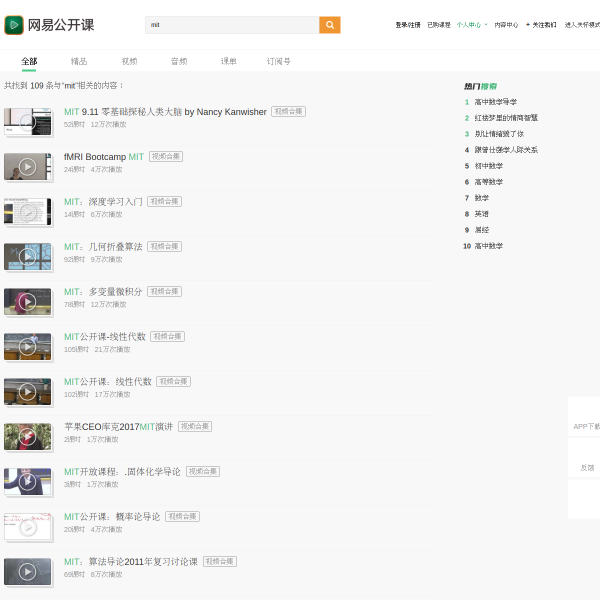Image resolution: width=600 pixels, height=600 pixels.
Task: Play thumbnail for MIT公开课：线性代数
Action: point(28,392)
